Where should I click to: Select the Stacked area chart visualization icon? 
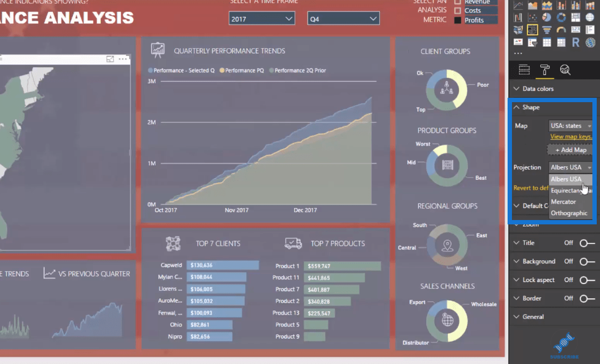547,5
